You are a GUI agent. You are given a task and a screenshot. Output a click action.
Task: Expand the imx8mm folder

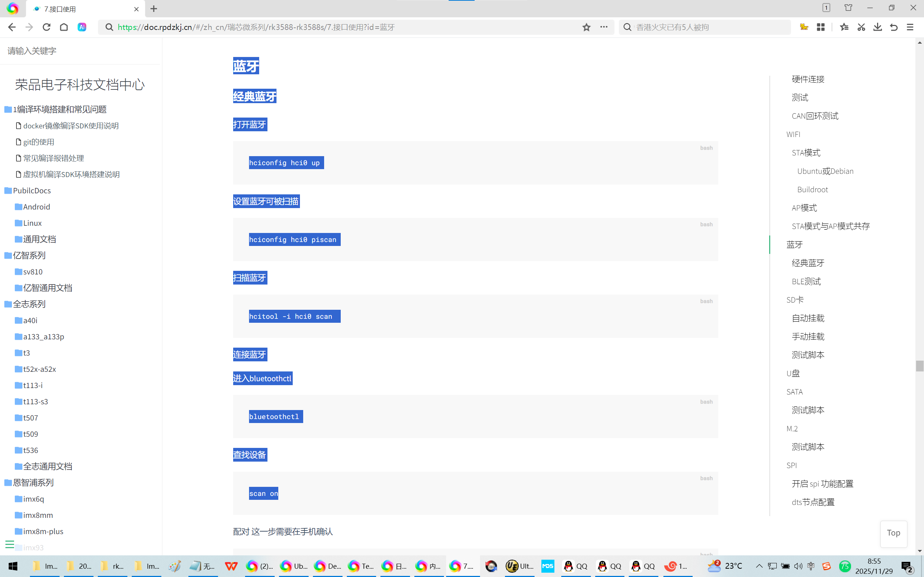[38, 515]
